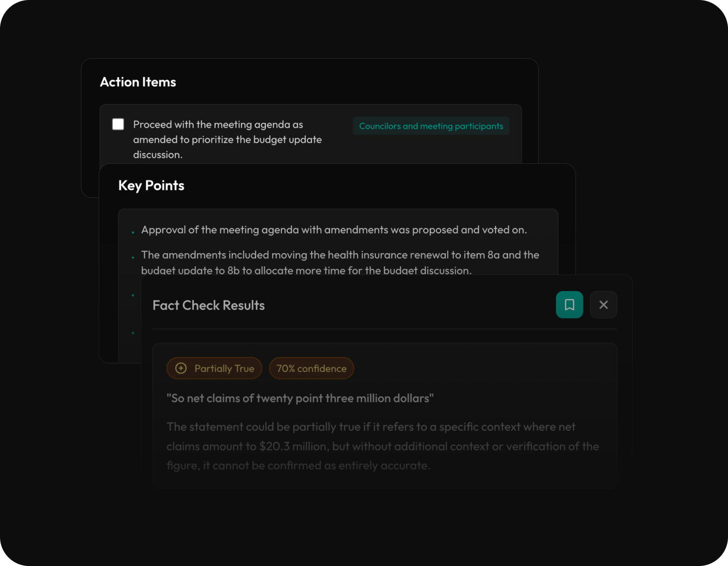This screenshot has width=728, height=566.
Task: Select the quoted net claims statement text
Action: [300, 398]
